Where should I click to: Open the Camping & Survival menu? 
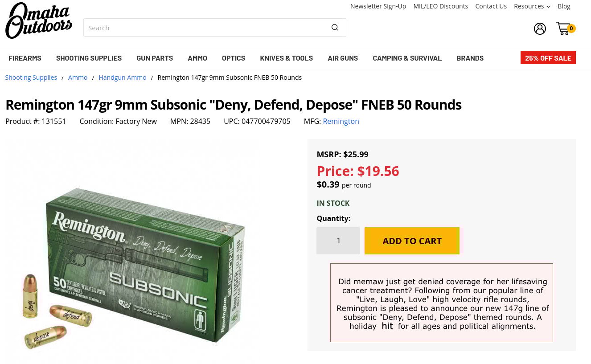407,58
